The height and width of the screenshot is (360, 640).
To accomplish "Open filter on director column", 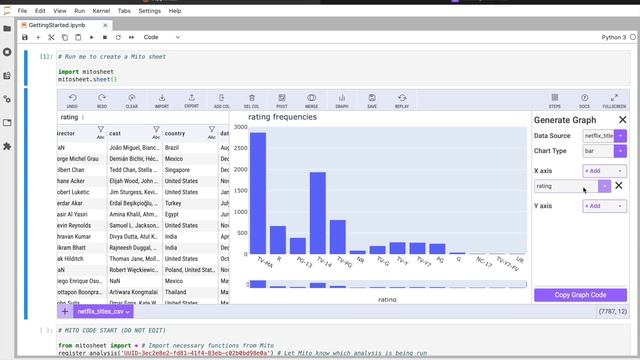I will coord(100,129).
